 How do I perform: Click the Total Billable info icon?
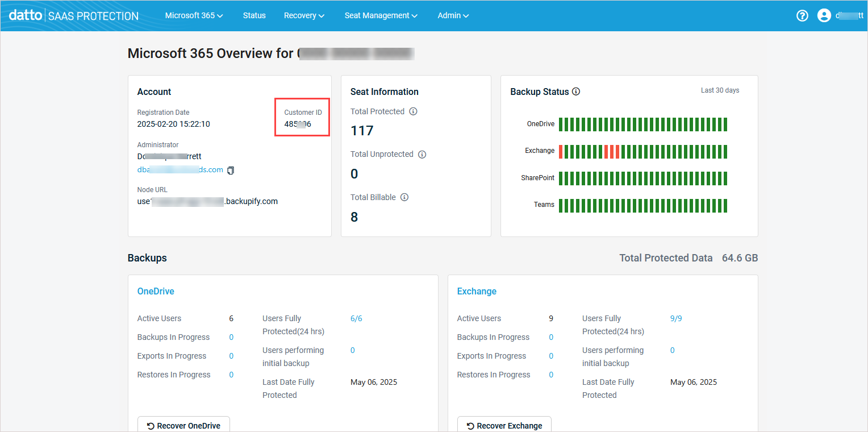[404, 197]
